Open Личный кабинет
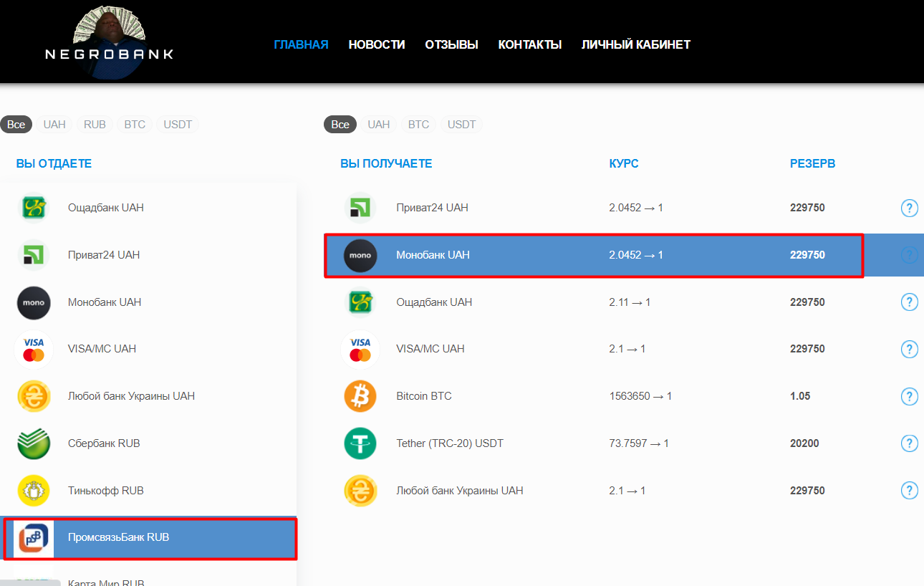This screenshot has height=586, width=924. tap(636, 44)
